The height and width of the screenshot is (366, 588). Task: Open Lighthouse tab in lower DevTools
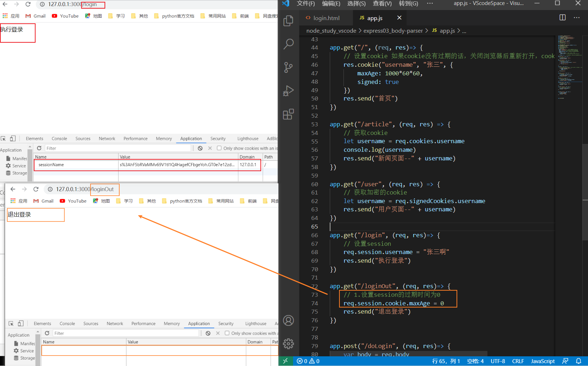point(256,323)
